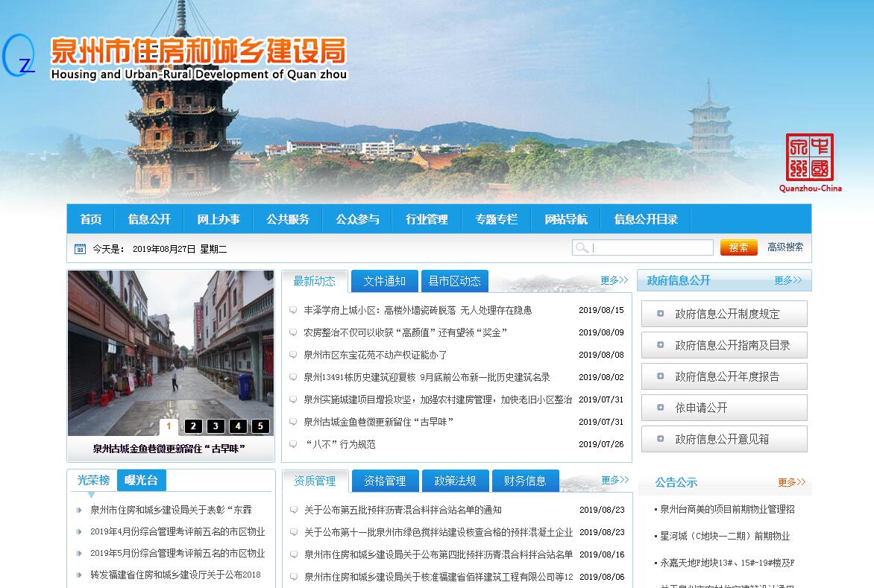Open the 泉州古城金鱼巷 slideshow photo
The height and width of the screenshot is (588, 874).
tap(171, 350)
